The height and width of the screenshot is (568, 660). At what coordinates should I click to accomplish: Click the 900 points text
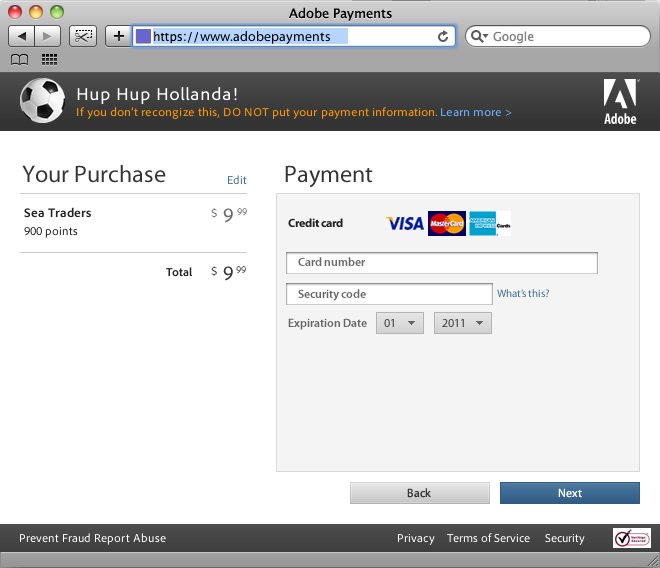(51, 231)
